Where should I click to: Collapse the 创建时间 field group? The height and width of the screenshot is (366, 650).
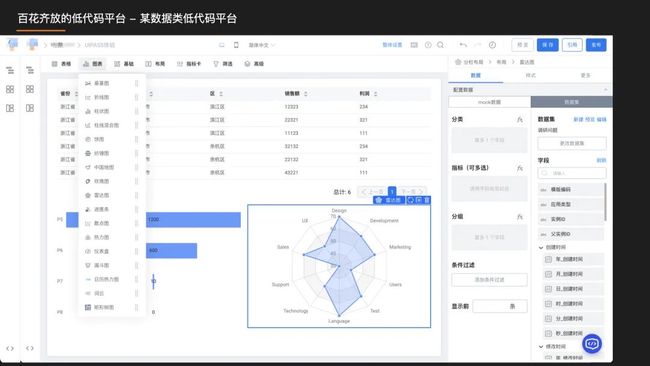tap(541, 247)
